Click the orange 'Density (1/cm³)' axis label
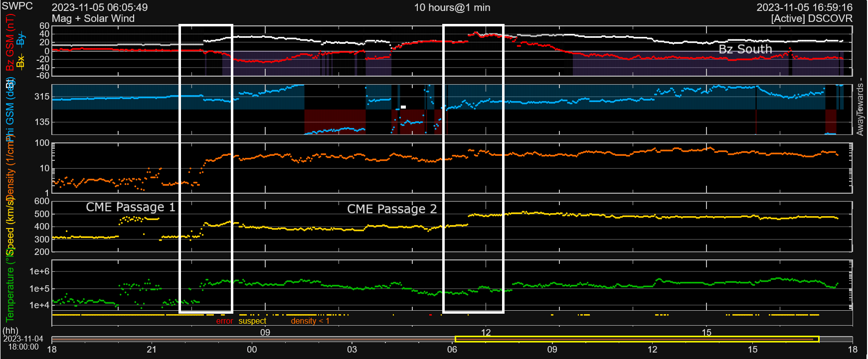This screenshot has width=868, height=359. coord(10,167)
